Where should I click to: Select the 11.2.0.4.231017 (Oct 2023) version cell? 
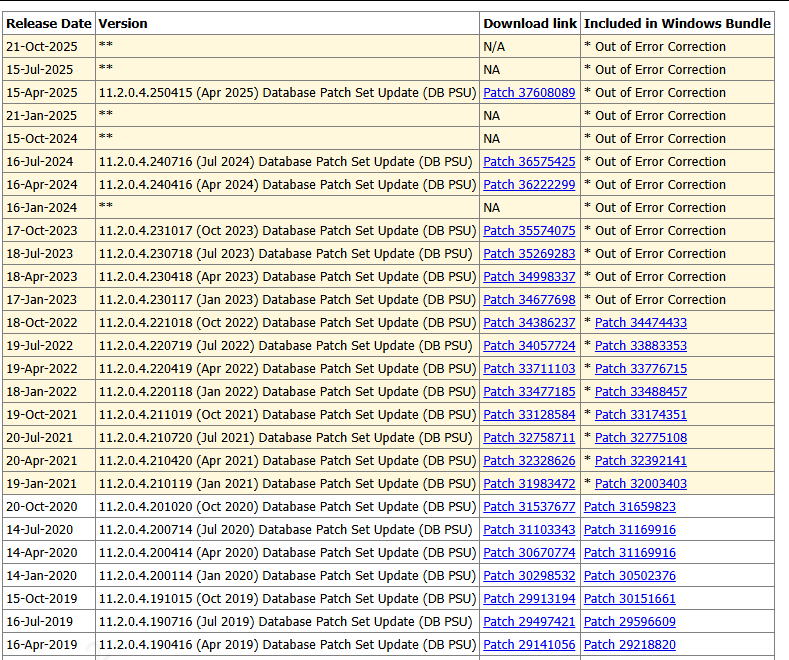287,230
